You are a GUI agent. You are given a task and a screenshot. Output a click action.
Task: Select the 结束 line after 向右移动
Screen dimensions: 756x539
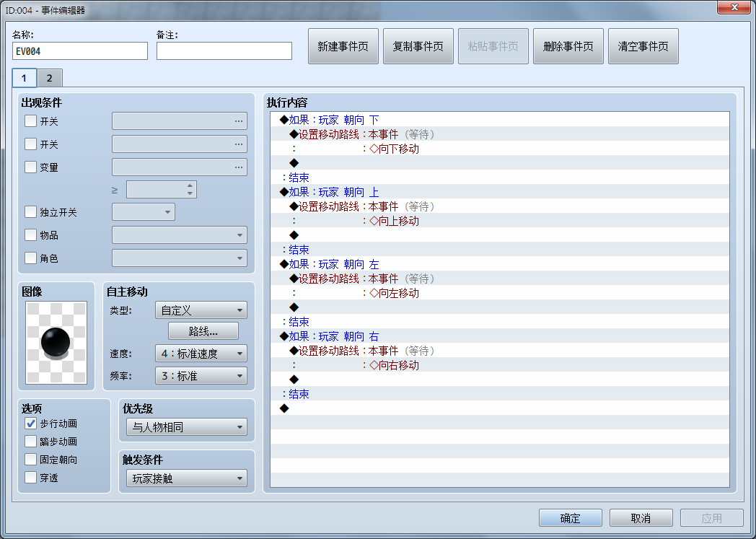click(499, 394)
